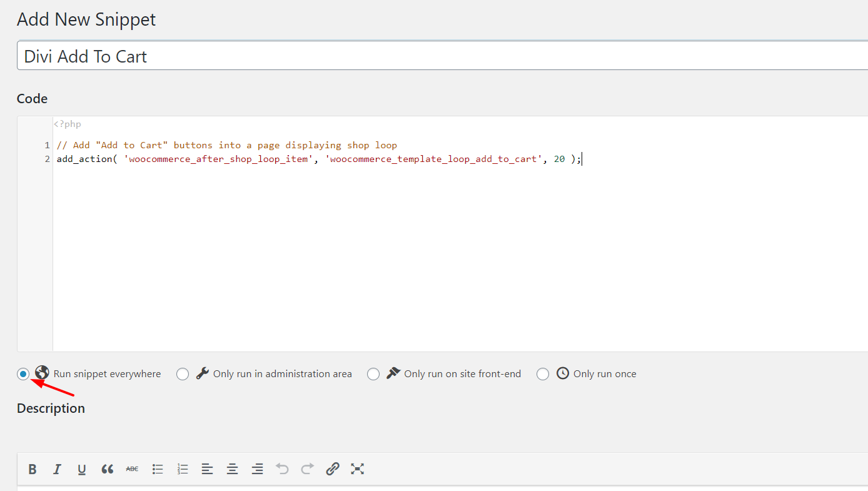The image size is (868, 491).
Task: Apply Bold formatting in description toolbar
Action: [33, 468]
